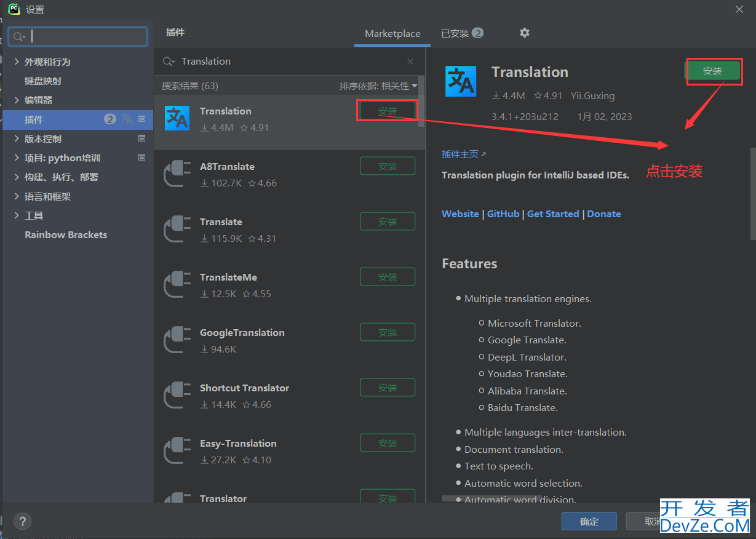Click the translate icon on 插件 row
The width and height of the screenshot is (756, 539).
click(127, 119)
